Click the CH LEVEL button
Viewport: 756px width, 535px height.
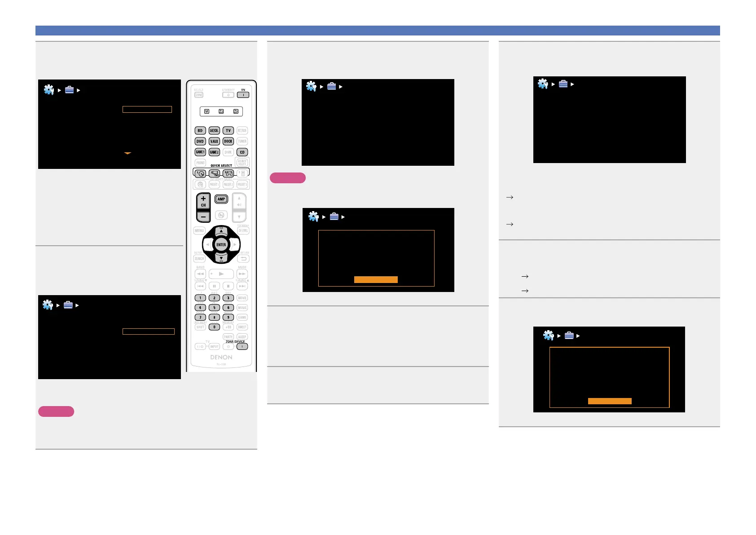click(x=243, y=230)
